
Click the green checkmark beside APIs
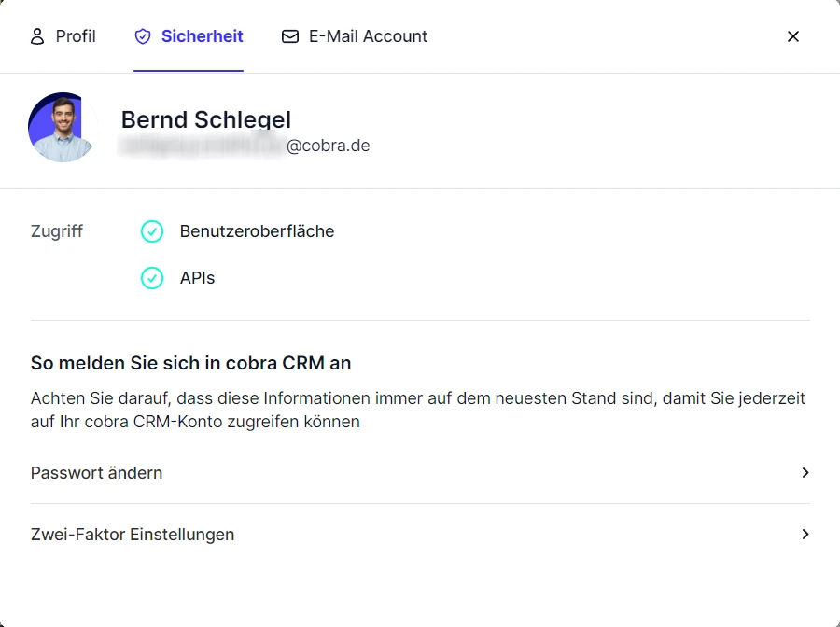click(152, 278)
